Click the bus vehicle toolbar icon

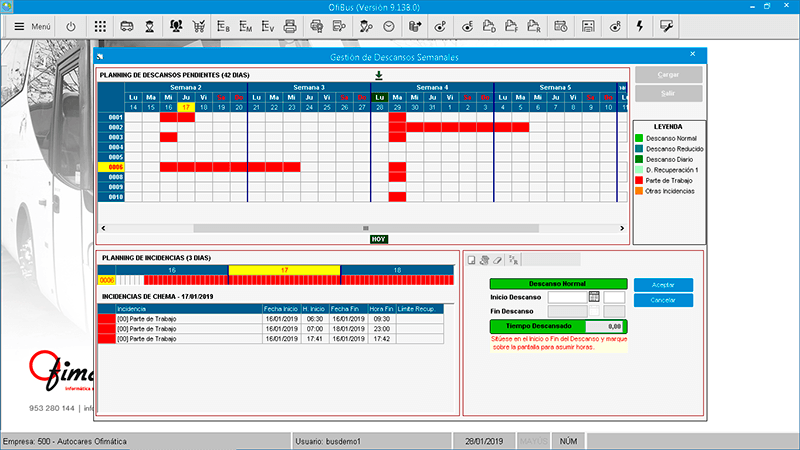(127, 25)
